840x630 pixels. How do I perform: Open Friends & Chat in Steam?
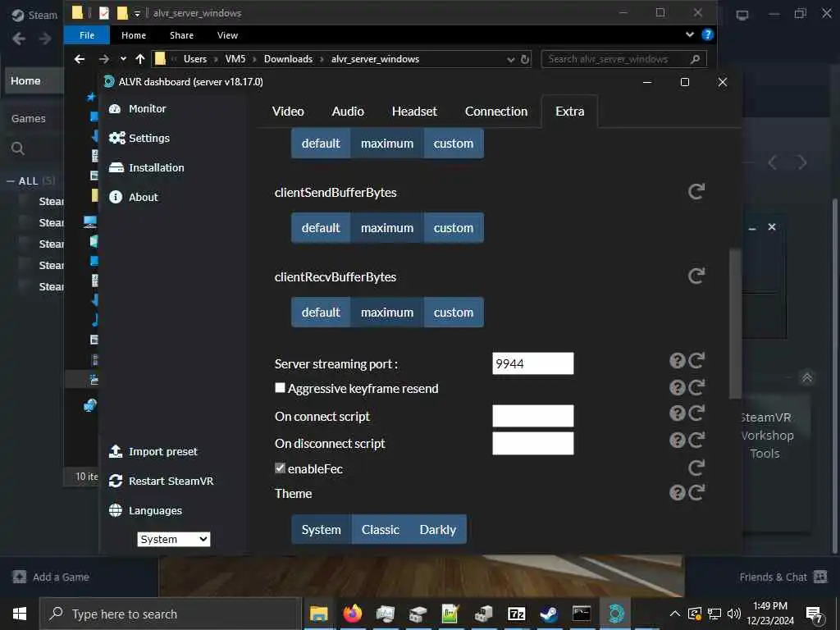(x=783, y=577)
